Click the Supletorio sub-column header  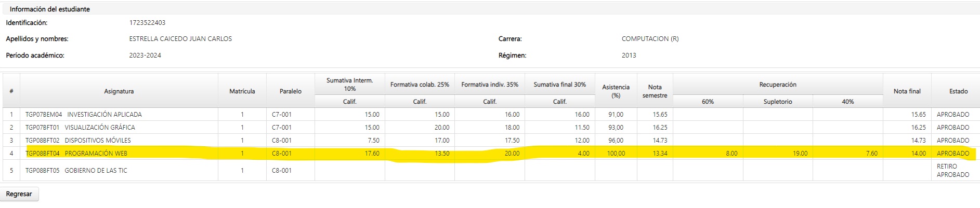coord(778,102)
